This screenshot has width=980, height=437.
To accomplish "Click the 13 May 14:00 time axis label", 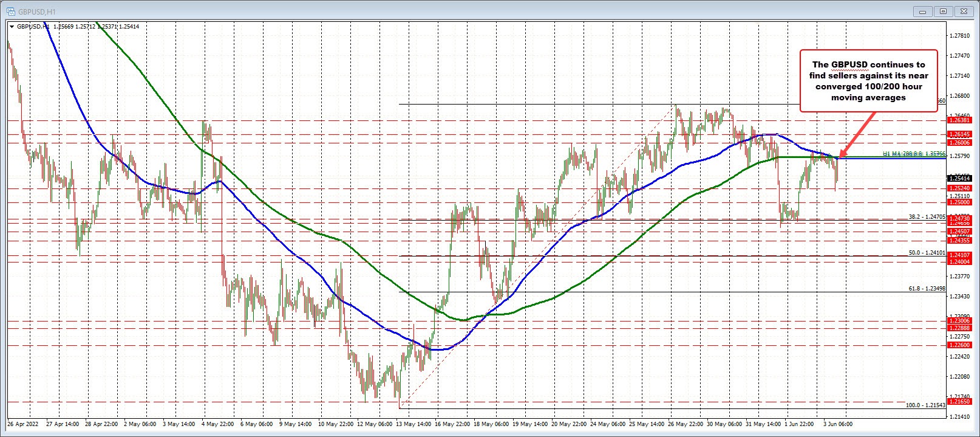I will [x=412, y=424].
